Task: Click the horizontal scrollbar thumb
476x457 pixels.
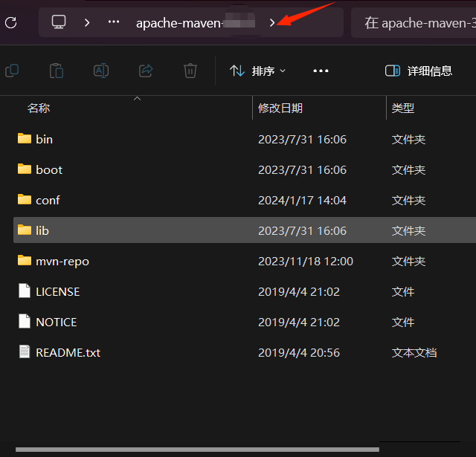Action: point(197,450)
